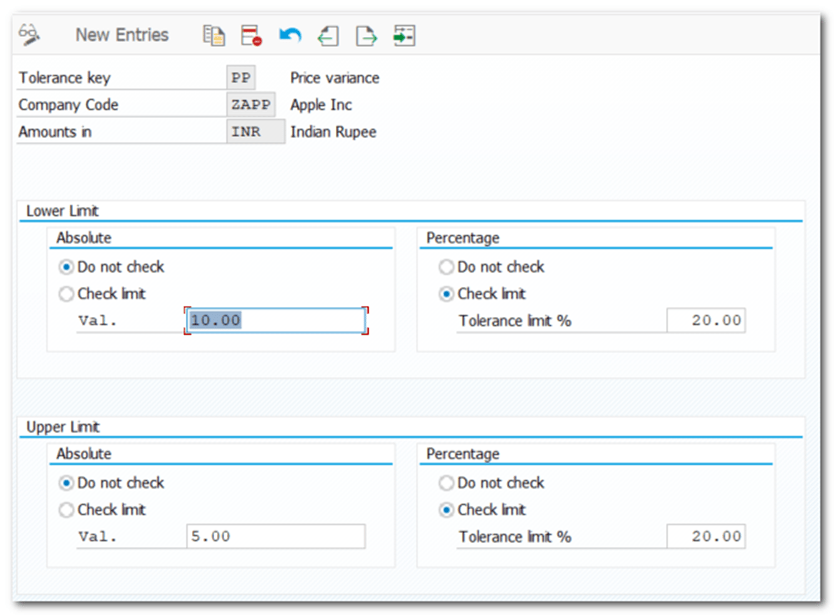The width and height of the screenshot is (834, 615).
Task: Select Check limit under Upper Limit Absolute
Action: 67,510
